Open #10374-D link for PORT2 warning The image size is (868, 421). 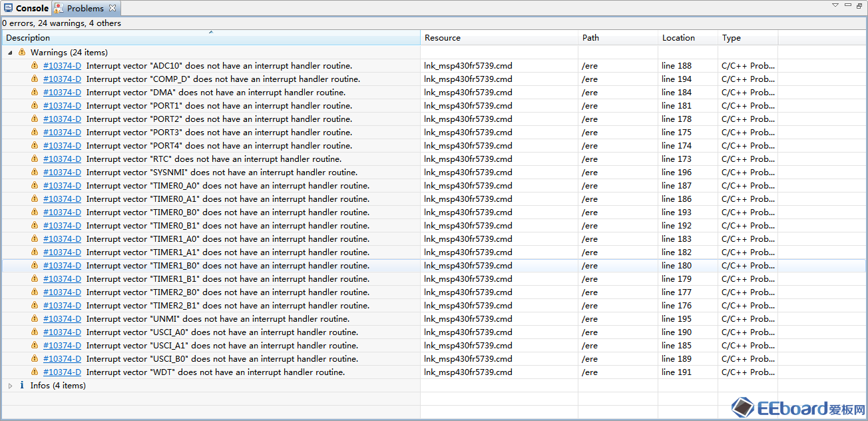[x=62, y=119]
